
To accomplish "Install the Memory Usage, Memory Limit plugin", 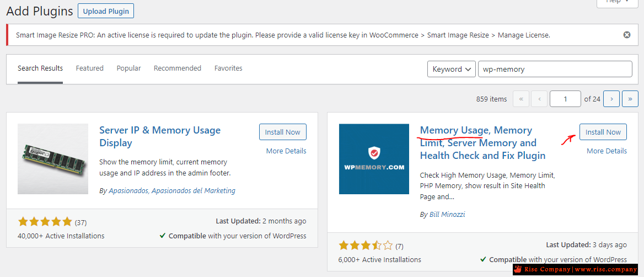I will tap(603, 132).
